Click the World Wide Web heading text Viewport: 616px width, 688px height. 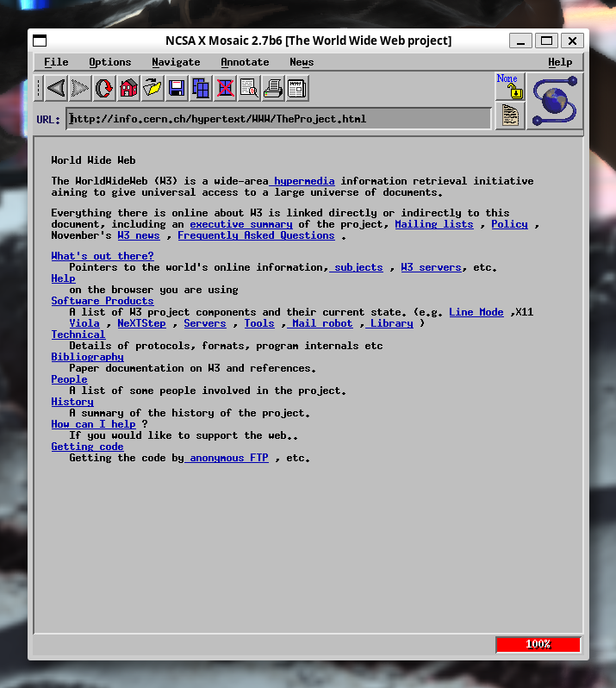pos(93,160)
